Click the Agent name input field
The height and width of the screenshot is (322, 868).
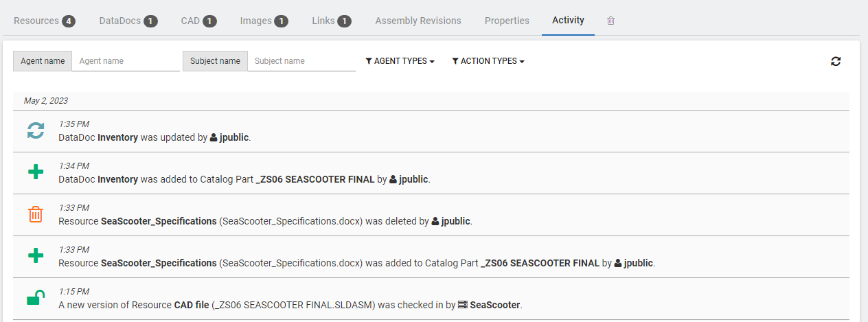pyautogui.click(x=126, y=61)
